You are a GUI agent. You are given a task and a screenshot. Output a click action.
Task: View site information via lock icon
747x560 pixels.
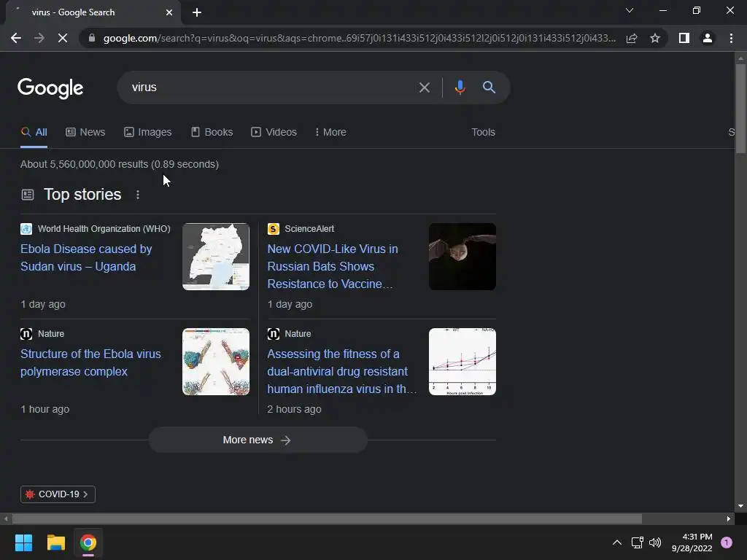point(92,38)
